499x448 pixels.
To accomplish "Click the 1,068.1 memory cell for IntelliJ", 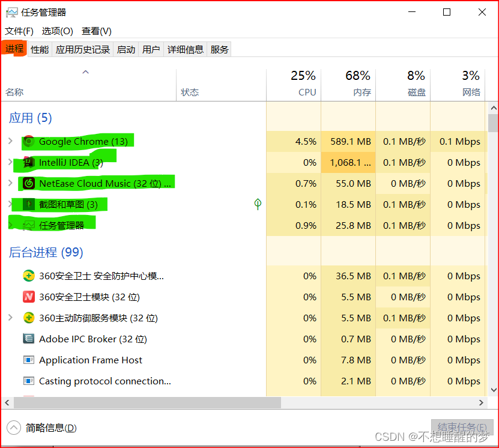I will point(348,162).
